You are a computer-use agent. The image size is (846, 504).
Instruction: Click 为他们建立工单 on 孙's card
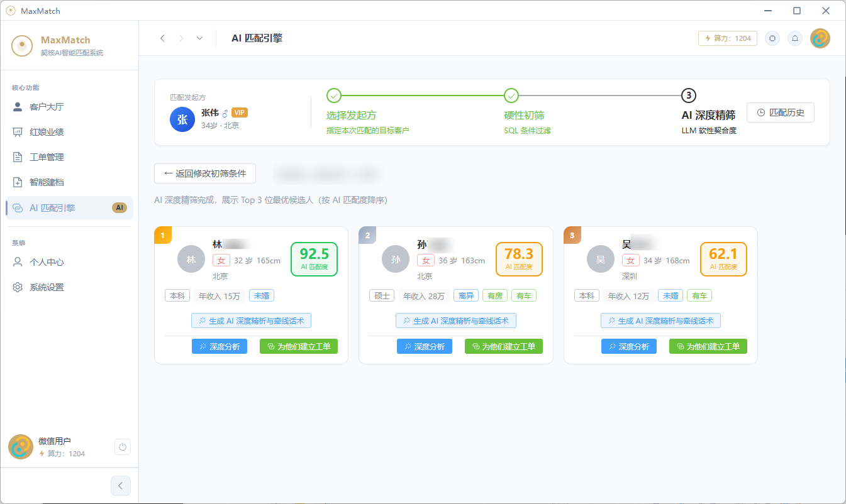pos(504,346)
